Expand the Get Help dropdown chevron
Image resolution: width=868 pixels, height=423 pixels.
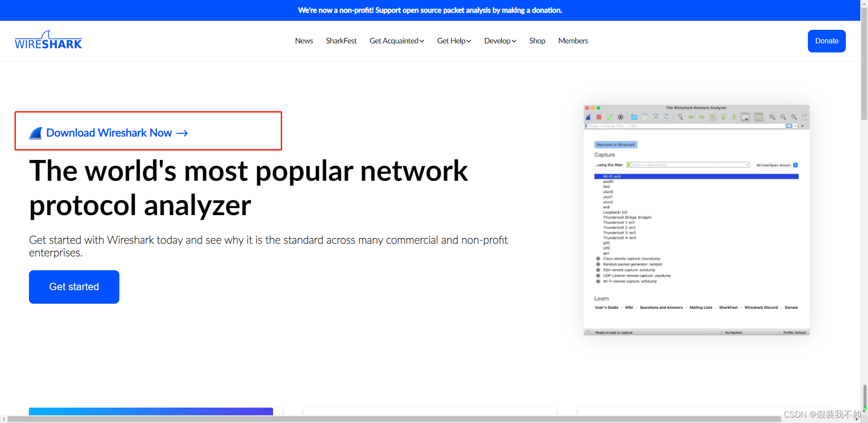point(469,41)
